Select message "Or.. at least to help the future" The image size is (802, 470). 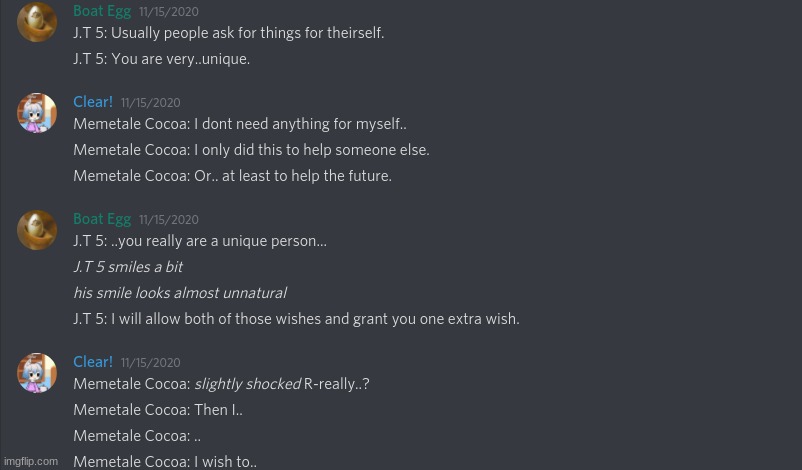232,176
